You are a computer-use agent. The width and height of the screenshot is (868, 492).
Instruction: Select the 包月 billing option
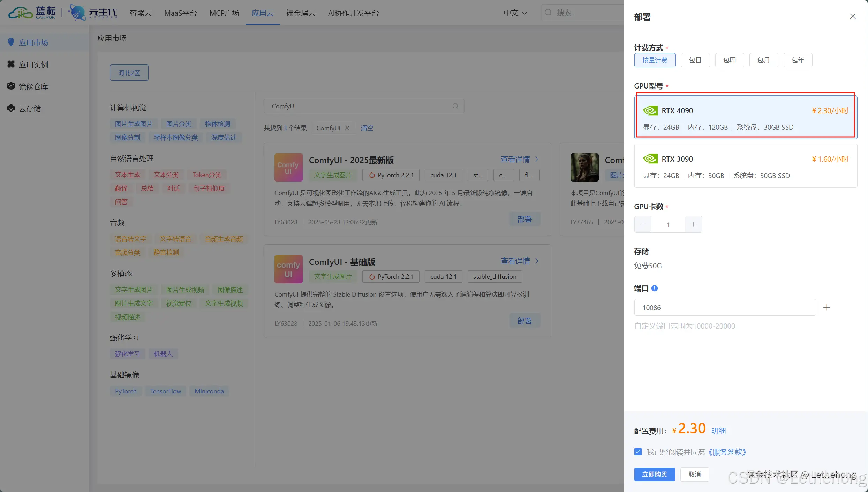[763, 60]
